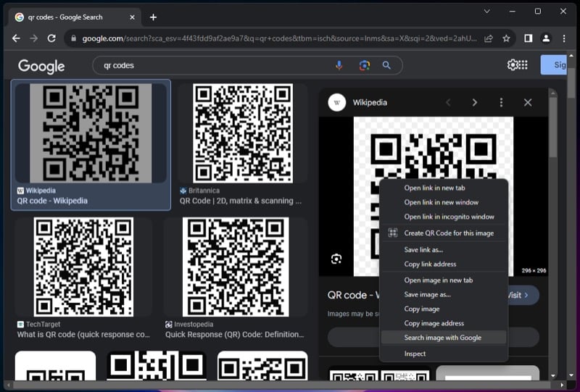Viewport: 580px width, 392px height.
Task: Click the magnifying glass search icon
Action: [x=386, y=65]
